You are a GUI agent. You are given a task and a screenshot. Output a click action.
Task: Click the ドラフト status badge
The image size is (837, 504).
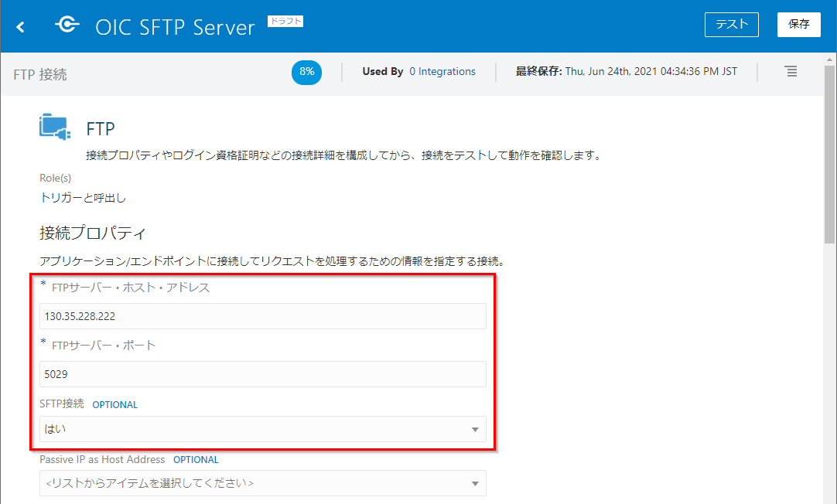coord(285,22)
